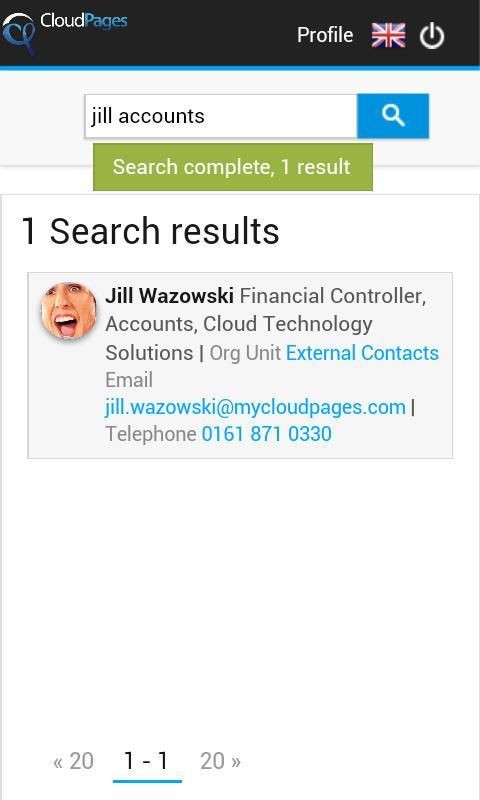This screenshot has height=800, width=480.
Task: Select the Jill Wazowski result card
Action: (240, 365)
